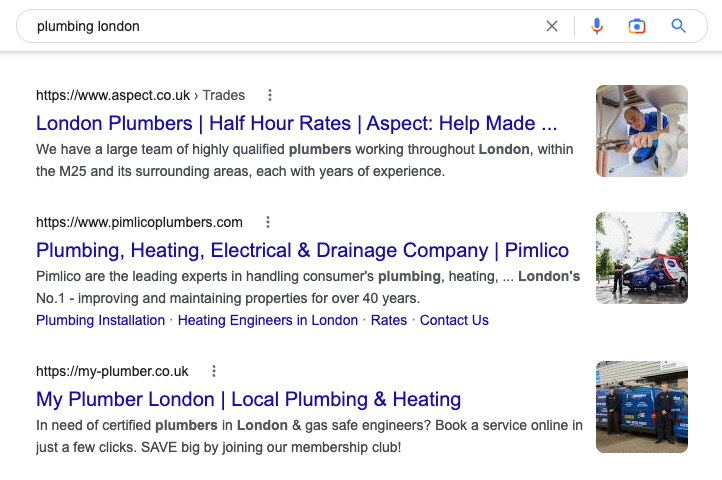The image size is (722, 480).
Task: Go to the Pimlico 'Rates' sitelink
Action: coord(389,320)
